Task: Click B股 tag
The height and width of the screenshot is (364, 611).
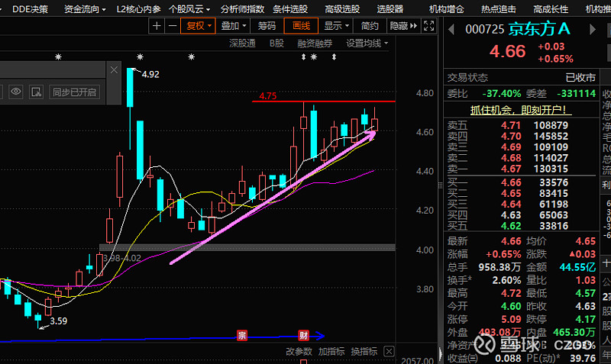Action: point(276,43)
